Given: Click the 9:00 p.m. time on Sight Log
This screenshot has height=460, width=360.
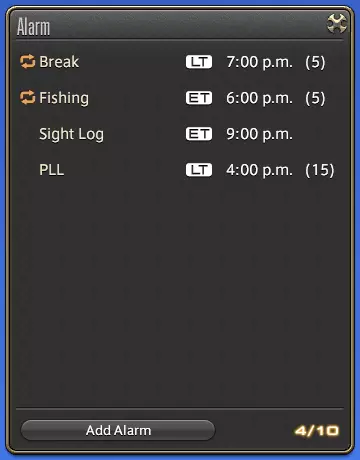Looking at the screenshot, I should point(259,134).
